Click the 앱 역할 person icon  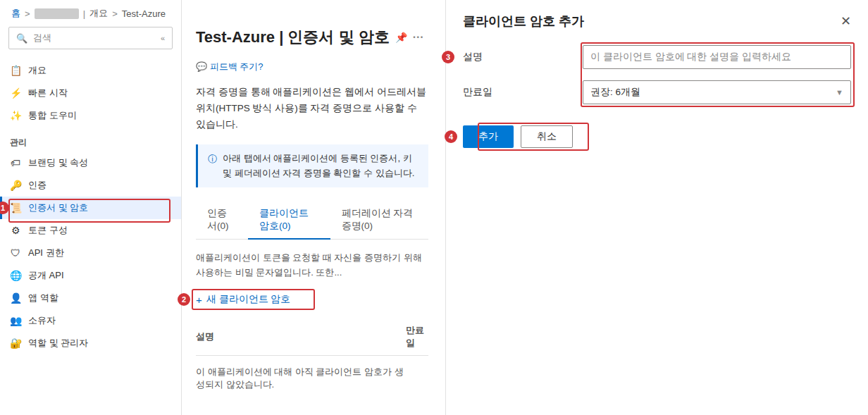click(x=15, y=298)
